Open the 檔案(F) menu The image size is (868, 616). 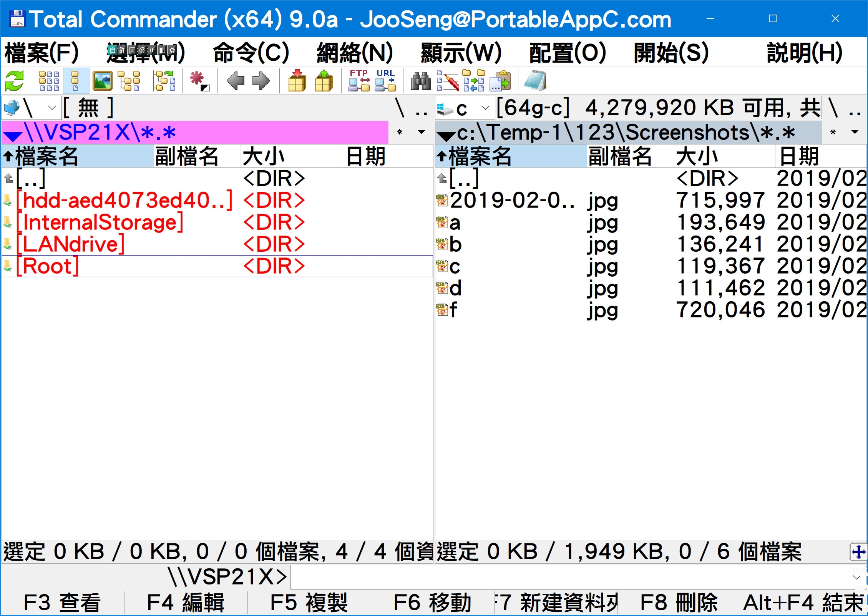click(41, 53)
